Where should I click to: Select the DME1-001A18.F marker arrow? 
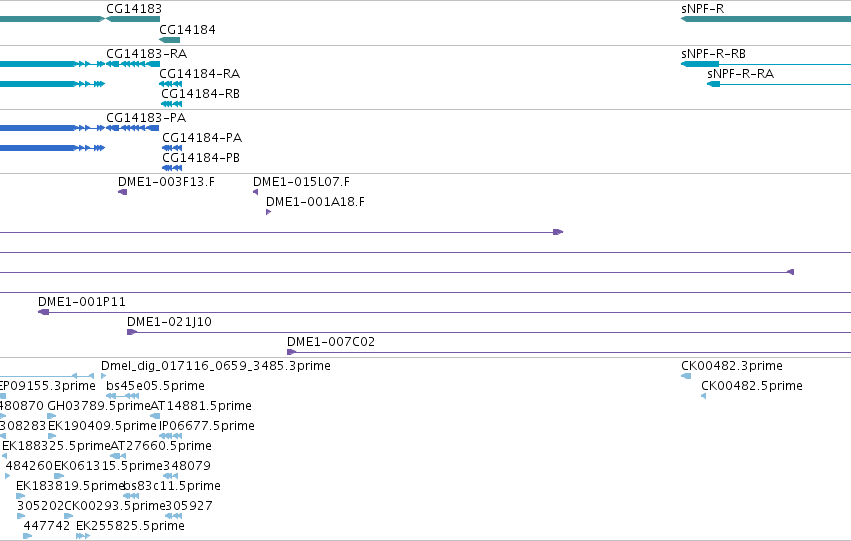click(269, 212)
